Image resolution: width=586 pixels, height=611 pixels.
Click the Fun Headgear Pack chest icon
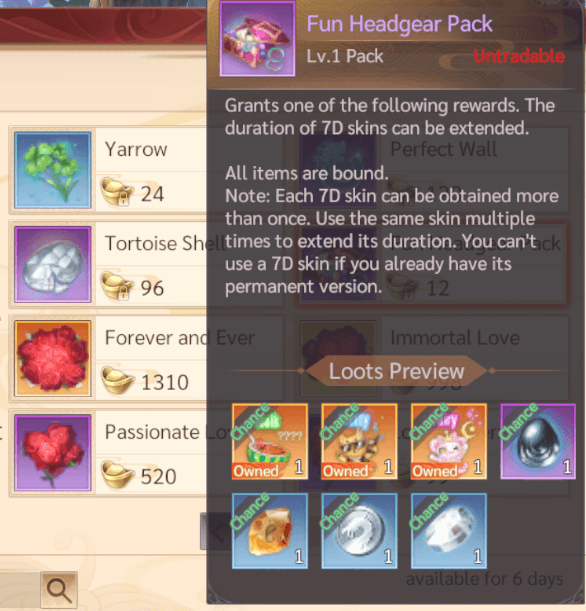point(257,39)
